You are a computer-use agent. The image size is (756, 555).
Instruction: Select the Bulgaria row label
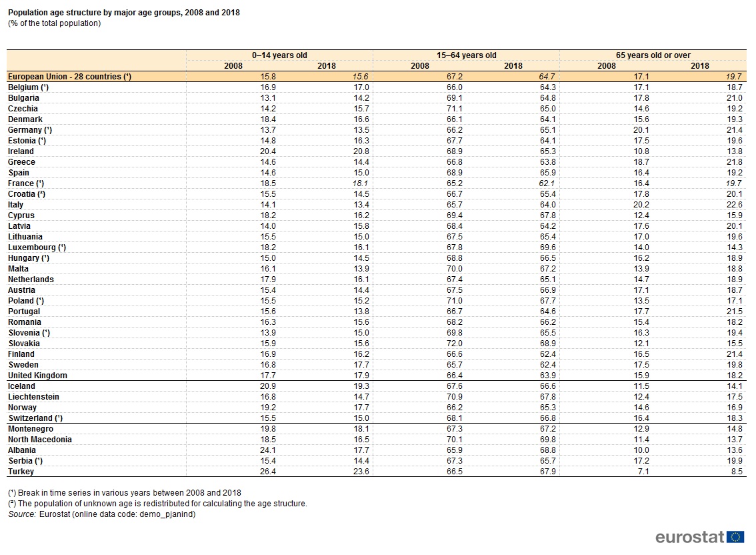(x=23, y=98)
